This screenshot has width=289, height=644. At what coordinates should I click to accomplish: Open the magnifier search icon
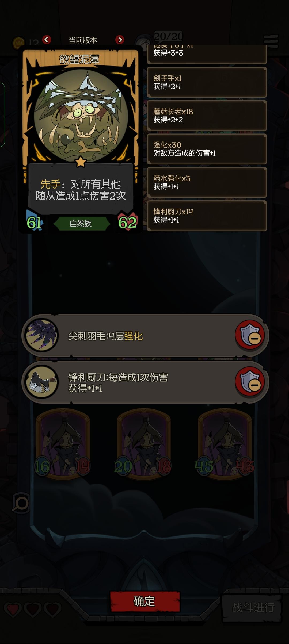tap(21, 503)
